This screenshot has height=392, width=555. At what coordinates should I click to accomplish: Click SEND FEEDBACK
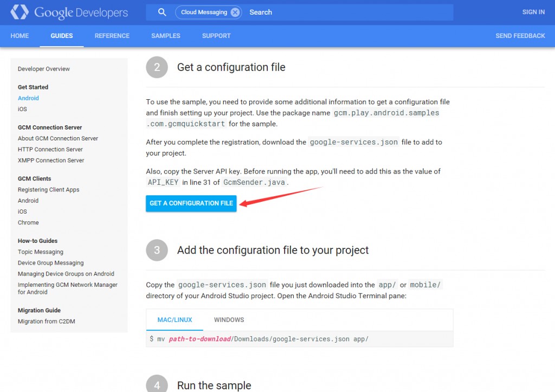pyautogui.click(x=520, y=36)
